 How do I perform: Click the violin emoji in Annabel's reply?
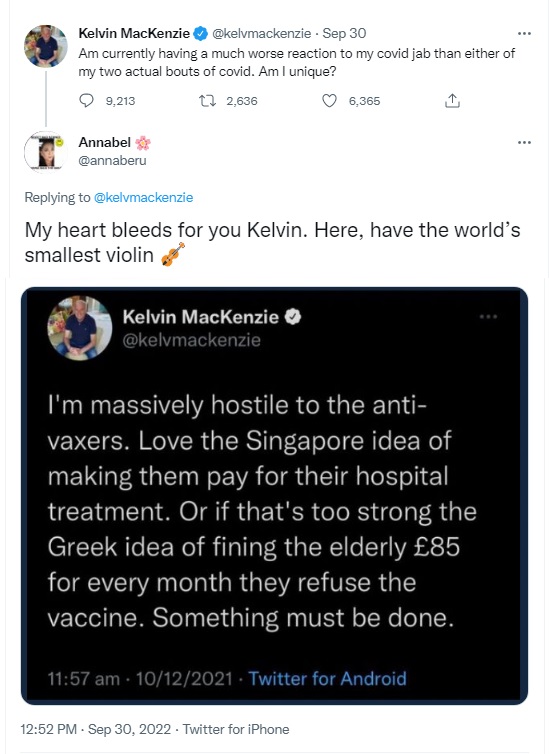[x=173, y=254]
